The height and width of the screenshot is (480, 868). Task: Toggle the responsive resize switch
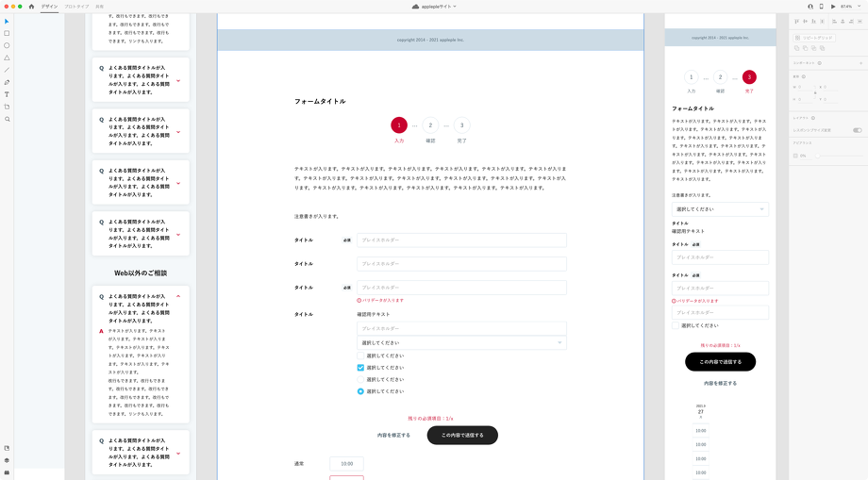(857, 130)
